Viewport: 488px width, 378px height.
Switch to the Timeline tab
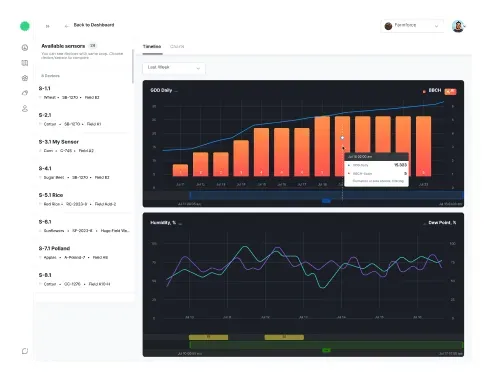[x=152, y=47]
